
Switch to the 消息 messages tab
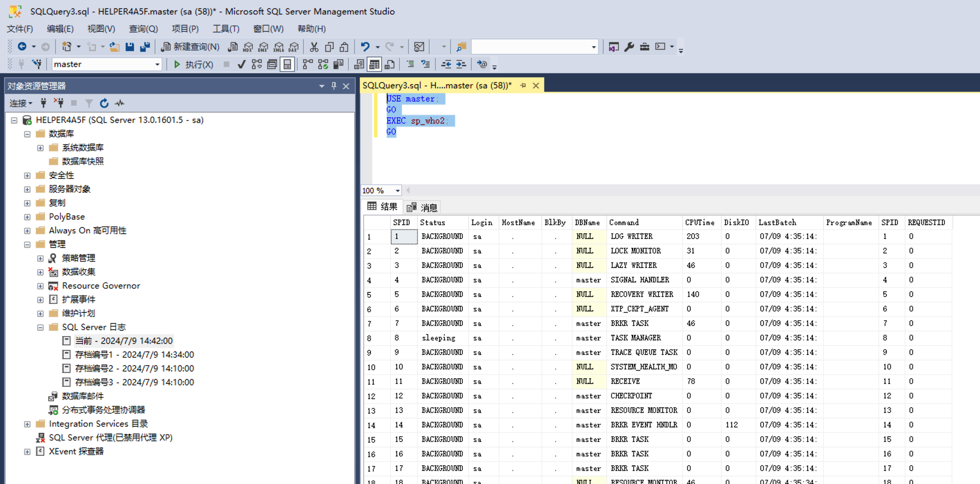(422, 207)
